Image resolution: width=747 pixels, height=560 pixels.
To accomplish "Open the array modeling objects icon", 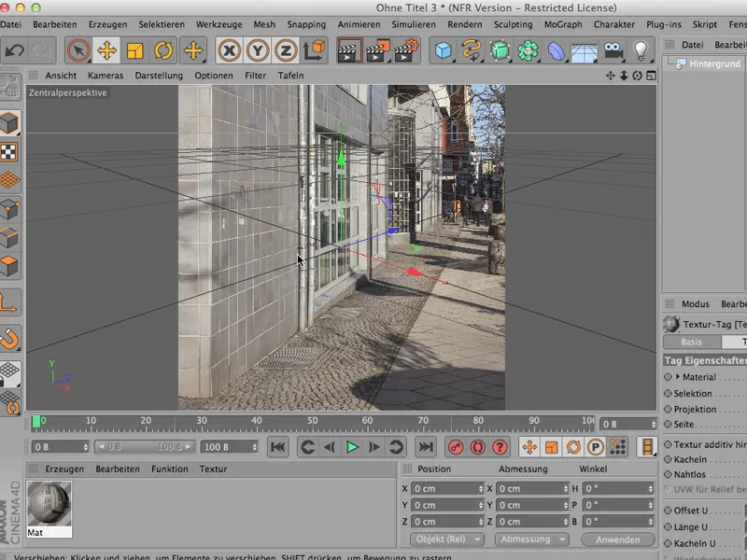I will pos(528,50).
